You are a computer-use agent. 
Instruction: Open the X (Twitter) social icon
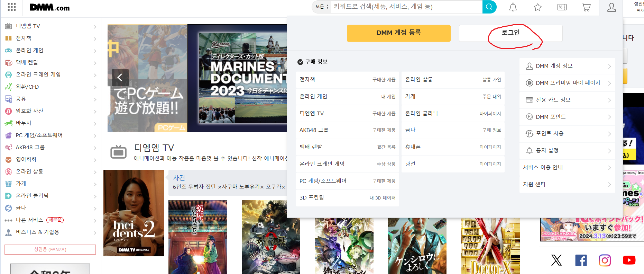[x=556, y=260]
